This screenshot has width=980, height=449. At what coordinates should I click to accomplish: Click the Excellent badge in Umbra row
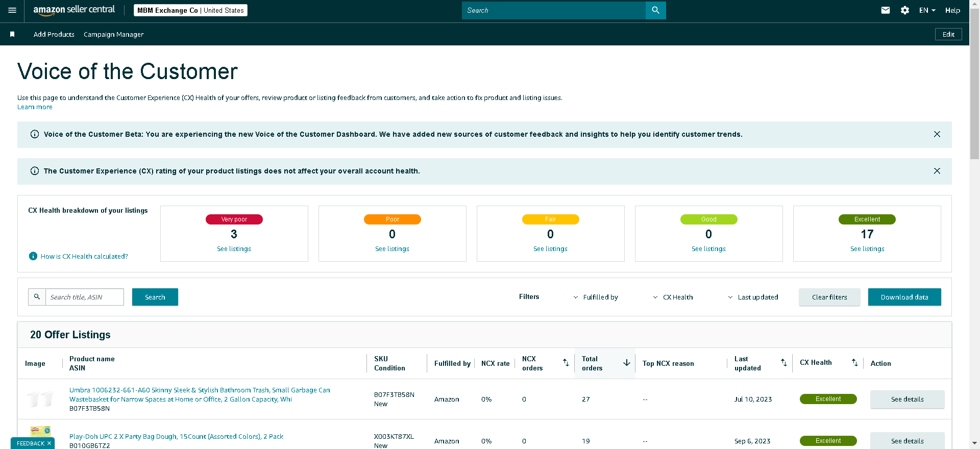pos(828,399)
